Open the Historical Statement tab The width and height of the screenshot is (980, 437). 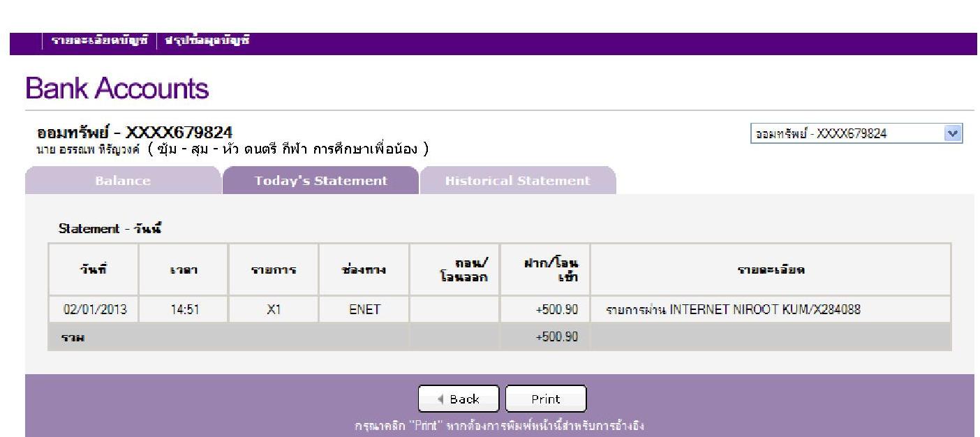click(517, 181)
